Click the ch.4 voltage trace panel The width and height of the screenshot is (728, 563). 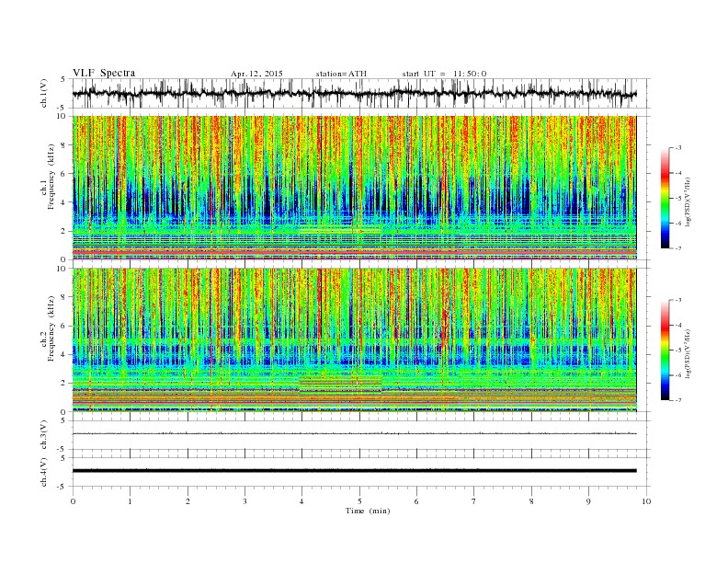coord(361,472)
